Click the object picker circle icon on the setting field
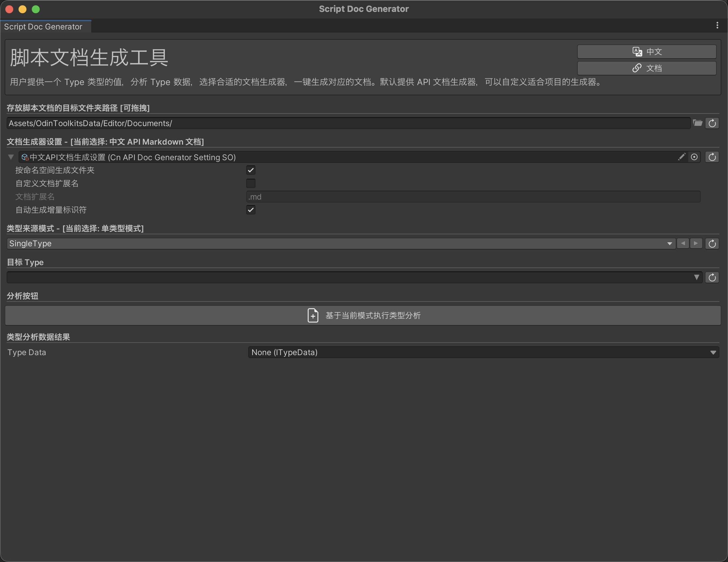The width and height of the screenshot is (728, 562). click(x=695, y=157)
